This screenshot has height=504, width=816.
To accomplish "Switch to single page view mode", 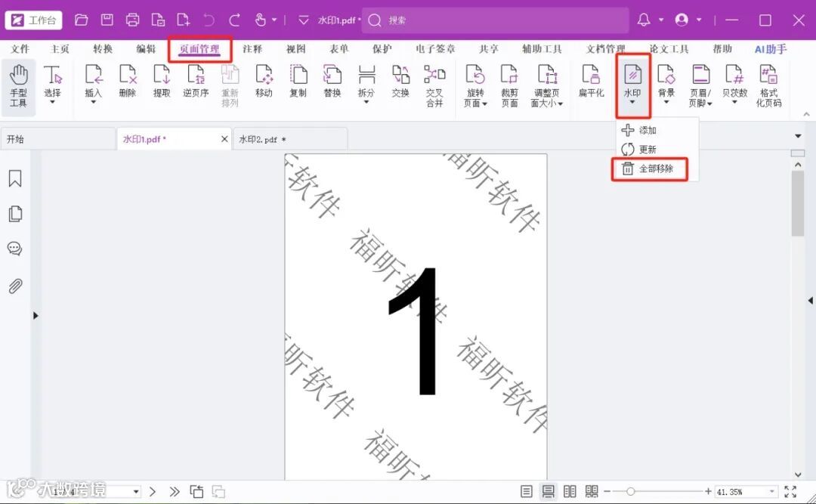I will tap(527, 491).
